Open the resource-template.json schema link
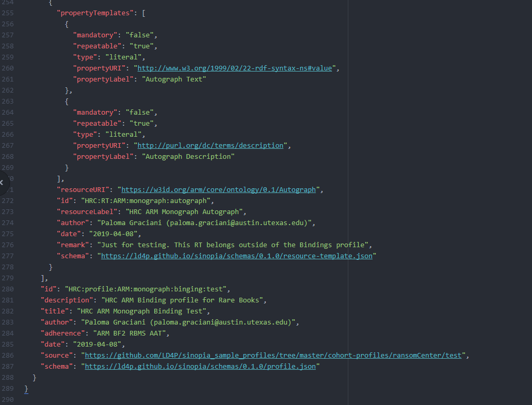 tap(236, 256)
